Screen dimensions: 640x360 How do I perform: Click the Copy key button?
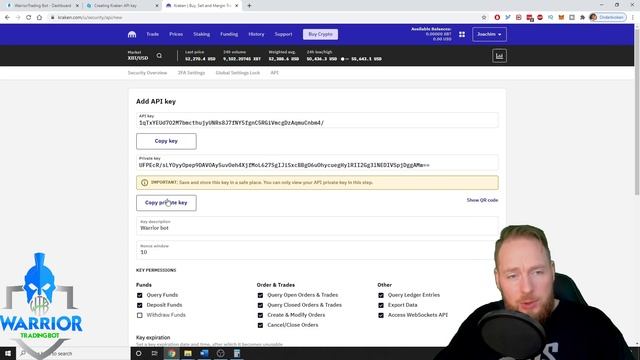click(x=166, y=141)
